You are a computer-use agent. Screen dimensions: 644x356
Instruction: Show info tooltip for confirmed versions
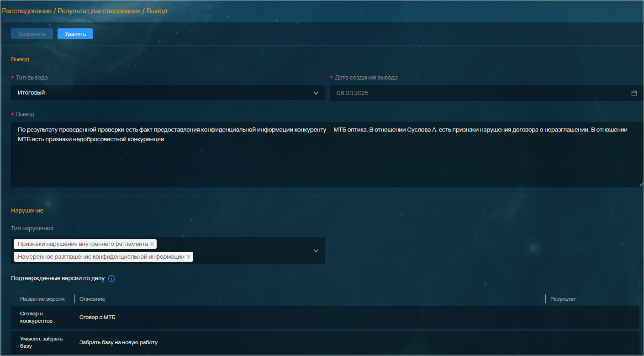[112, 278]
